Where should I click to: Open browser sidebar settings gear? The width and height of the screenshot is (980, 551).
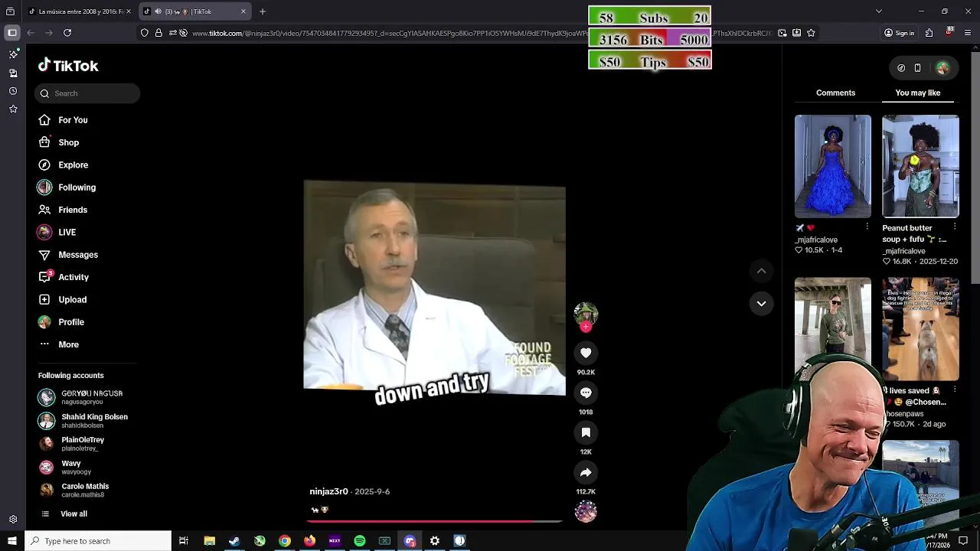tap(13, 520)
